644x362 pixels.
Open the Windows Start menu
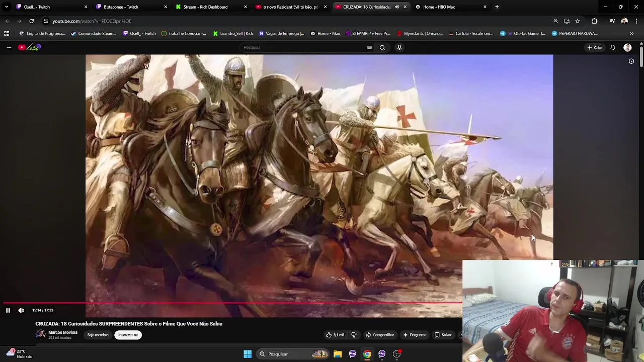click(x=248, y=354)
